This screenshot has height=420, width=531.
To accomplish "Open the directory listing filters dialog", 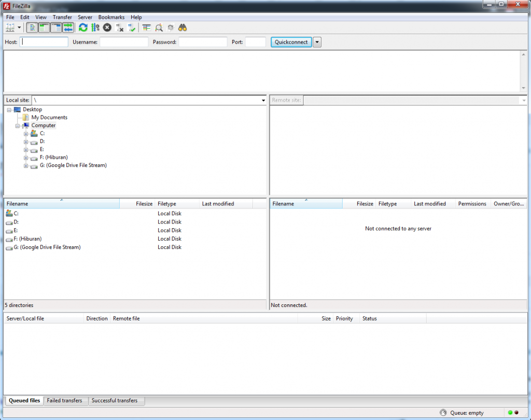I will pos(147,27).
